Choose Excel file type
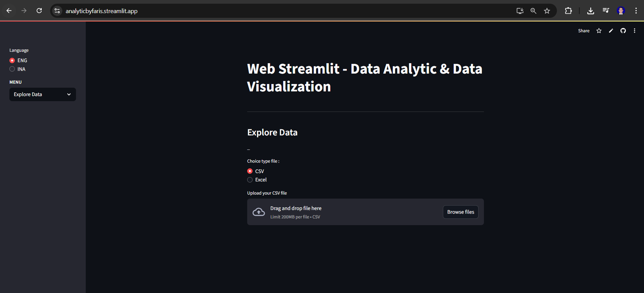The width and height of the screenshot is (644, 293). (257, 180)
